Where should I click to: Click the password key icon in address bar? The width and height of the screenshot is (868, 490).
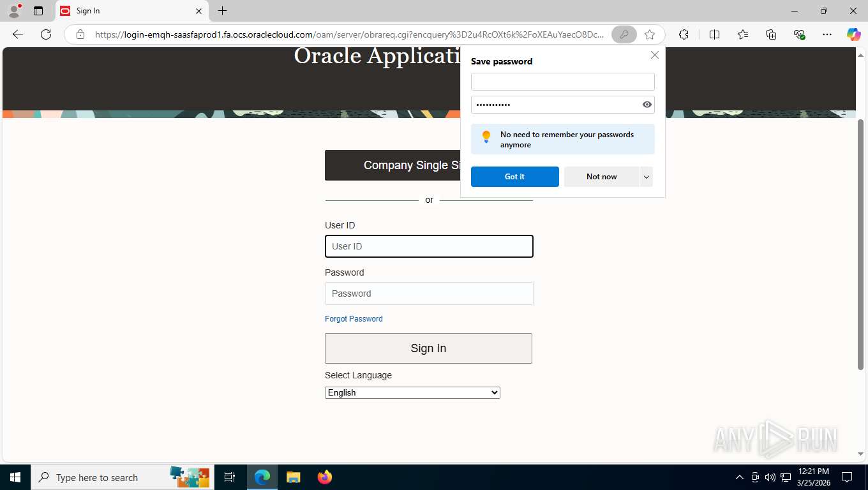tap(624, 34)
